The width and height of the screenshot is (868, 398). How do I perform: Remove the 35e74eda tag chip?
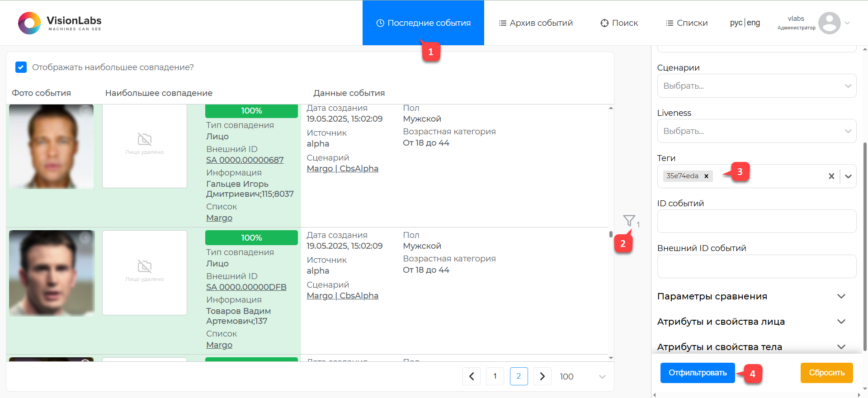[x=706, y=176]
